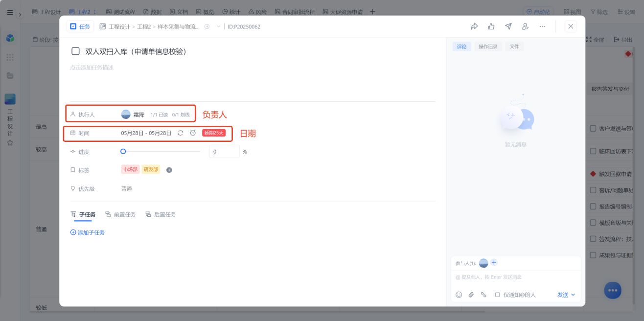Click the progress percentage input field

(x=225, y=151)
